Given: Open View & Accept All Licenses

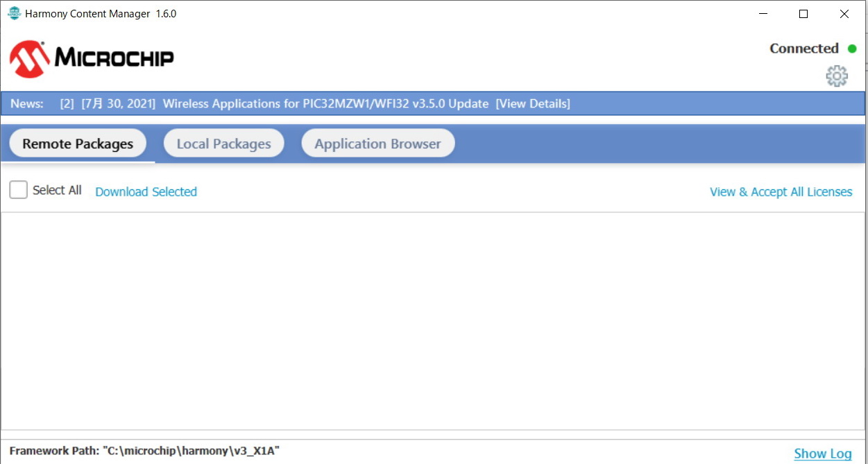Looking at the screenshot, I should pyautogui.click(x=781, y=192).
